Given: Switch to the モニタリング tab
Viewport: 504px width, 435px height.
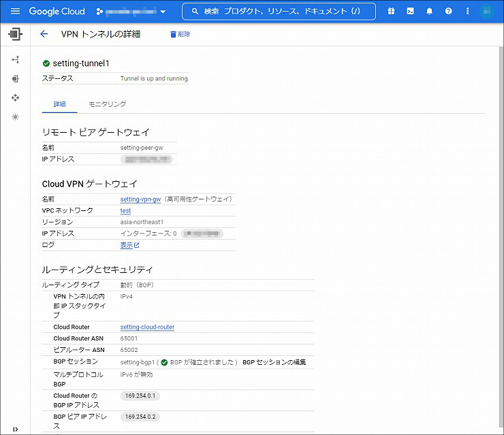Looking at the screenshot, I should coord(108,104).
